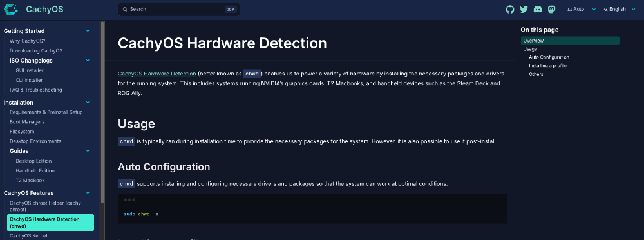Open the Mastodon icon link
This screenshot has height=240, width=644.
tap(552, 10)
